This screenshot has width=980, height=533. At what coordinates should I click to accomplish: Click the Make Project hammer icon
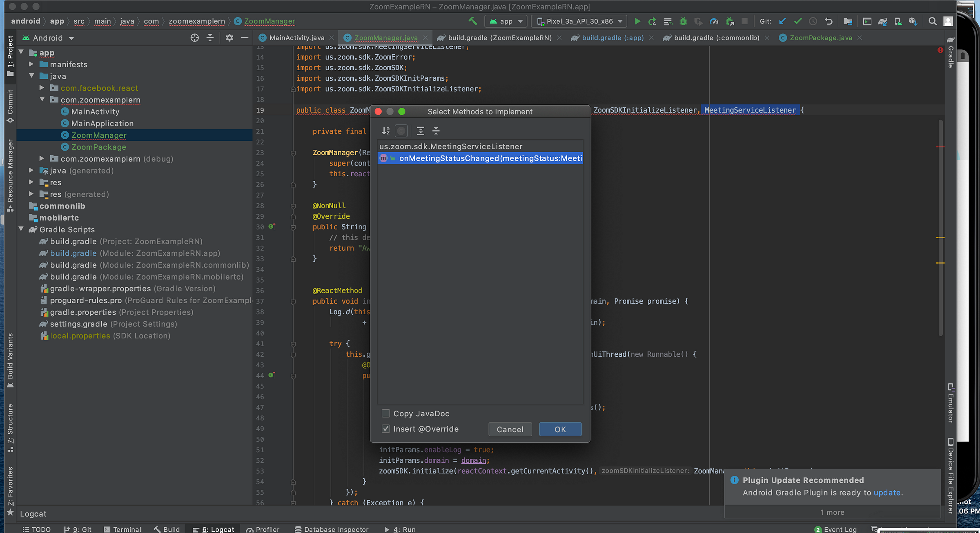point(472,21)
